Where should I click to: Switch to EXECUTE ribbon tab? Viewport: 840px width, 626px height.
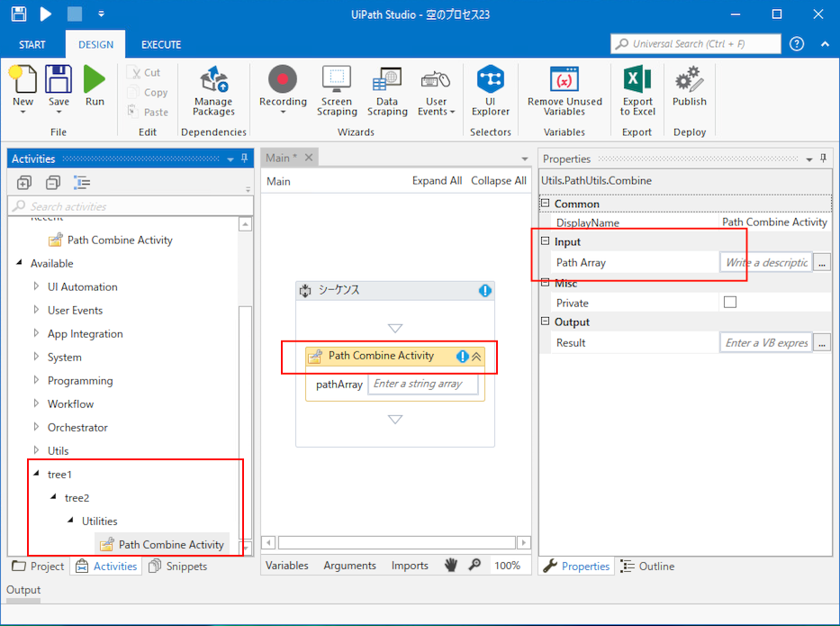(161, 44)
